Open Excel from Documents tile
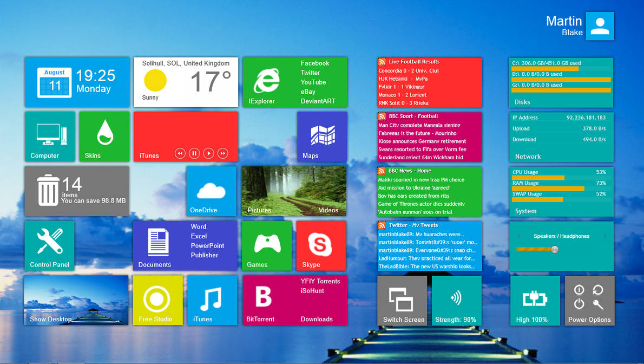 (x=199, y=236)
